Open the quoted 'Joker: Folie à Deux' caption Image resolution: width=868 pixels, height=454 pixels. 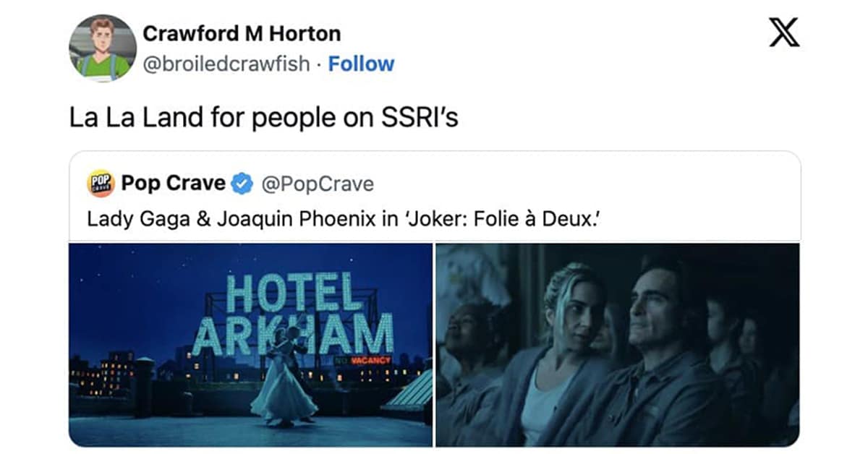[x=344, y=219]
